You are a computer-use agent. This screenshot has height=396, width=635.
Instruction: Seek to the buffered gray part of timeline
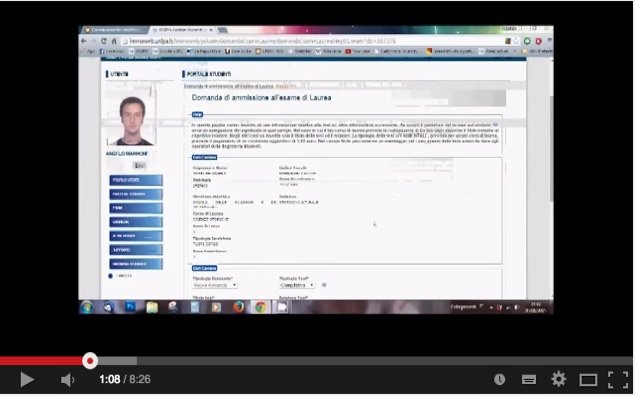pos(117,361)
